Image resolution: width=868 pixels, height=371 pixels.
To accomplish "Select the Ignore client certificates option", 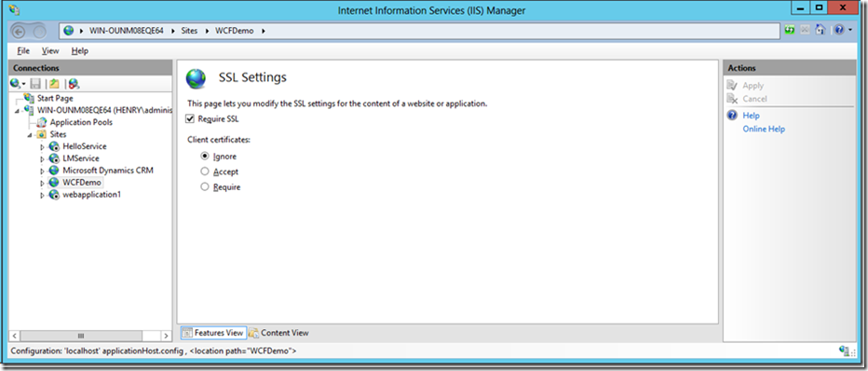I will (x=205, y=157).
